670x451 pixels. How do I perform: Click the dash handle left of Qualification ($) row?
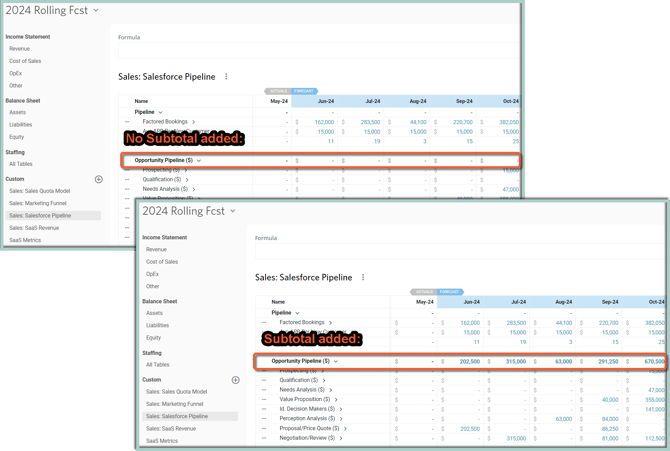(264, 380)
